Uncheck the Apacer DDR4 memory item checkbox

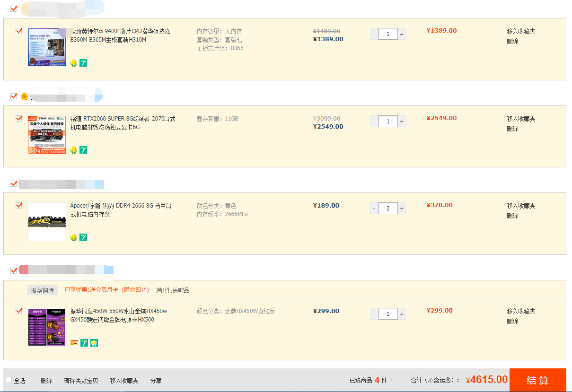19,206
